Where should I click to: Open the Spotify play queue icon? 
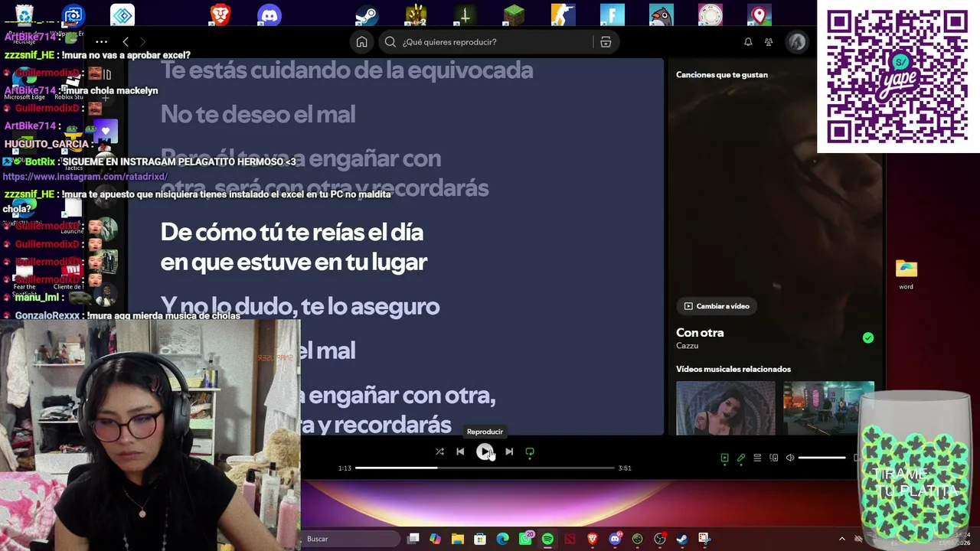(x=757, y=458)
